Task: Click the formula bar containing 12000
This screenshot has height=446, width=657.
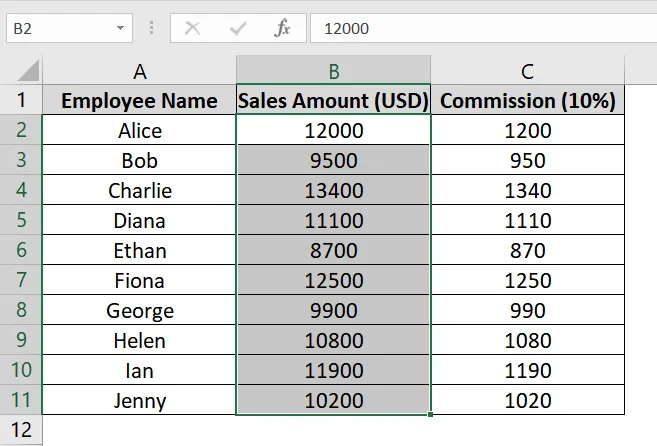Action: pos(484,28)
